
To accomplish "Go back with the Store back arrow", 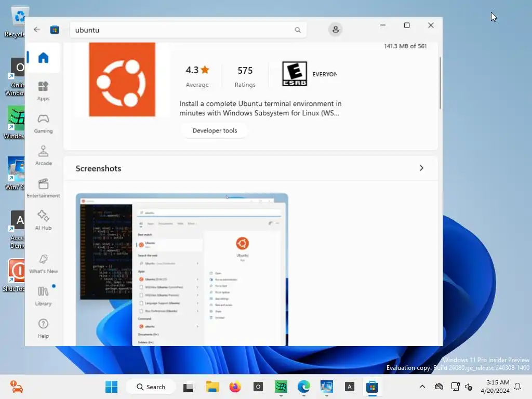I will [37, 30].
